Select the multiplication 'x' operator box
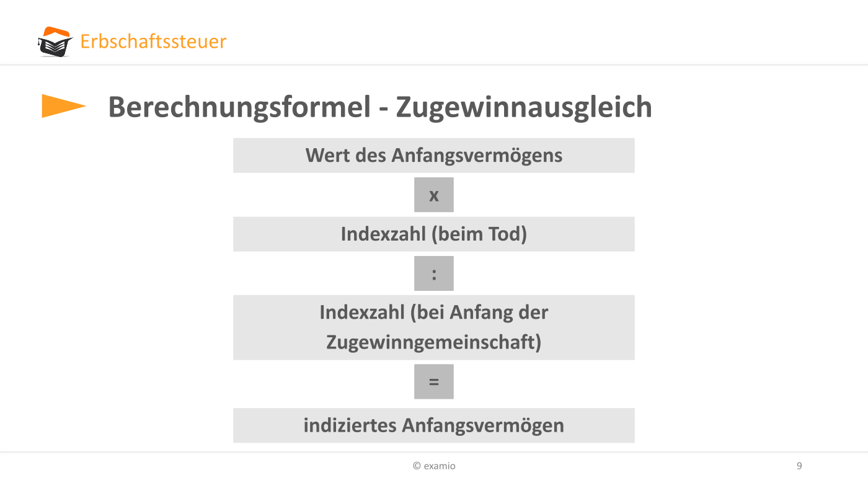This screenshot has height=488, width=868. (x=434, y=195)
